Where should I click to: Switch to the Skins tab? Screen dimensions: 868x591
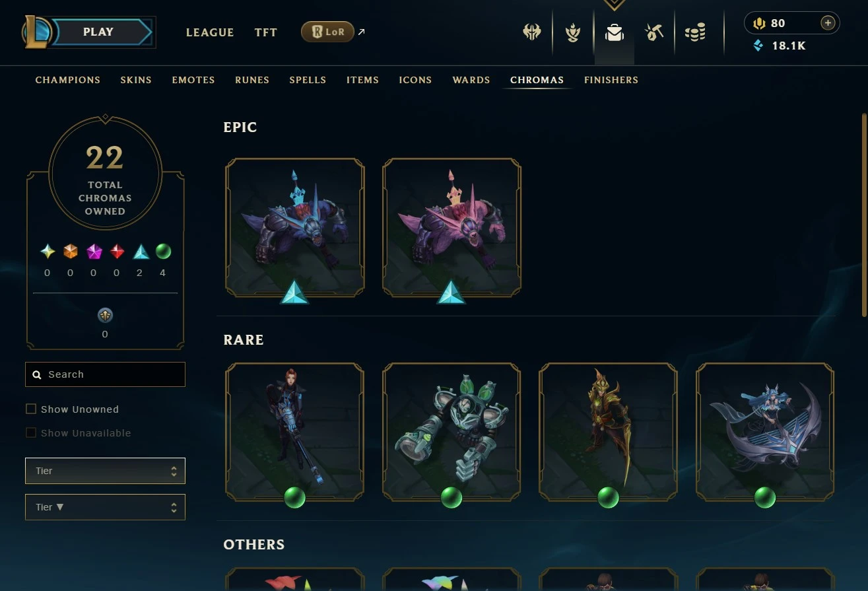(x=136, y=80)
